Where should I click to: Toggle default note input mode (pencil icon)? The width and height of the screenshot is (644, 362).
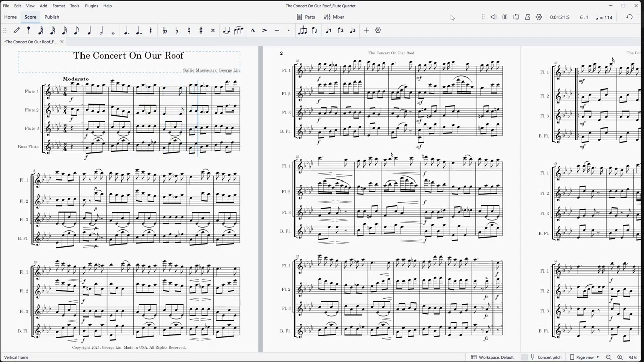click(17, 30)
